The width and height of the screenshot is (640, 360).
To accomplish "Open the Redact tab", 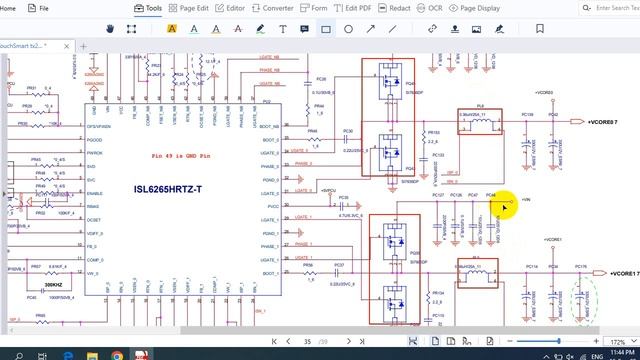I will (394, 8).
